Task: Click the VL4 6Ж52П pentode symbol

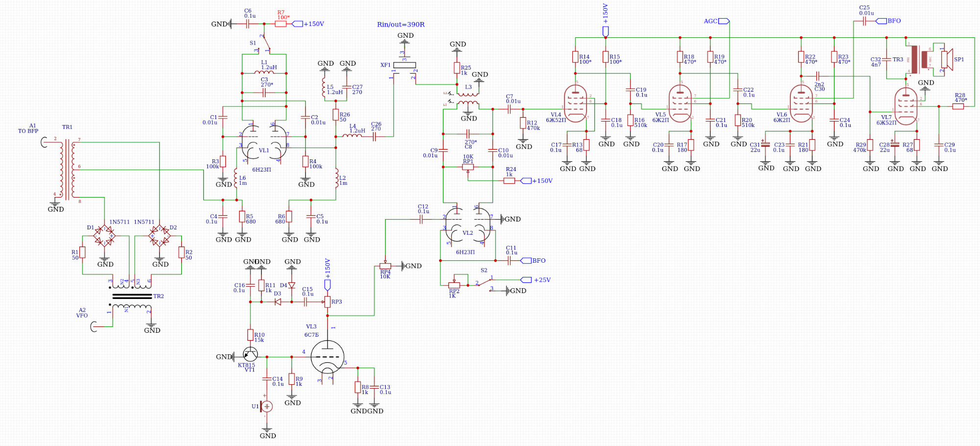Action: click(x=575, y=104)
